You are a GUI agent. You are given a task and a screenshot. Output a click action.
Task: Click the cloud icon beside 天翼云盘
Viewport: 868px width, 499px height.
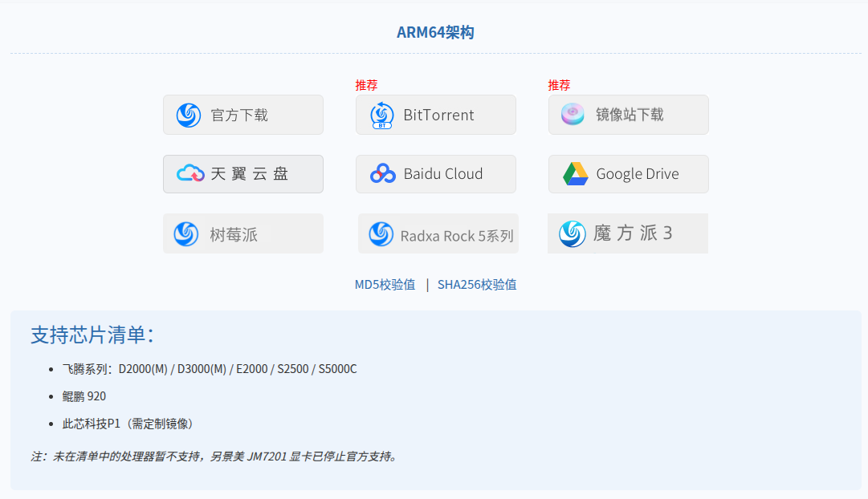[x=190, y=174]
